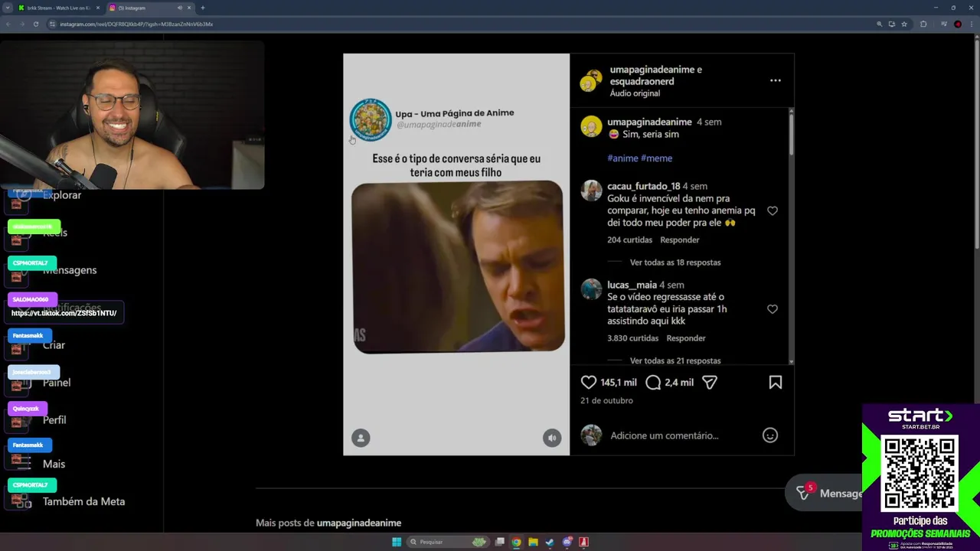Open comments via speech bubble icon
The image size is (980, 551).
coord(653,382)
